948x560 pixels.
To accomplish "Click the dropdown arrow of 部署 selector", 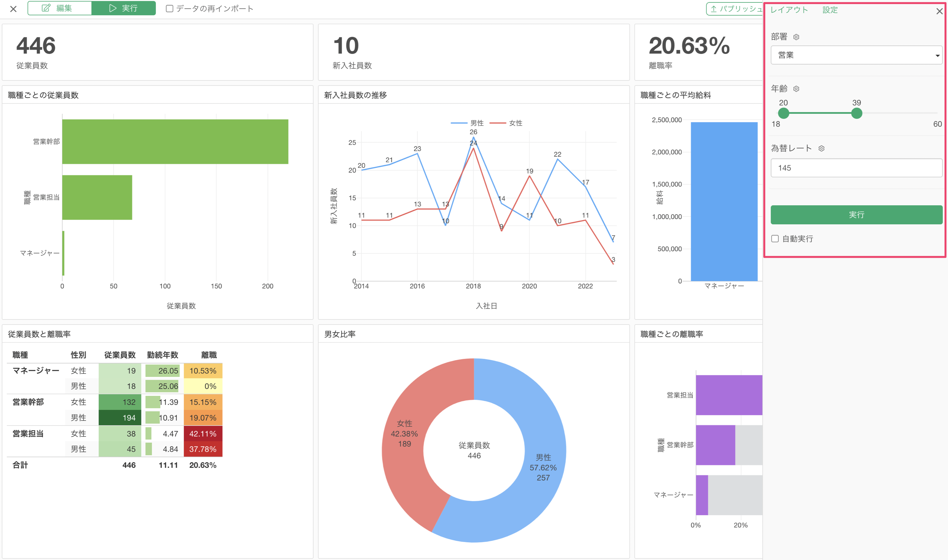I will click(x=937, y=55).
